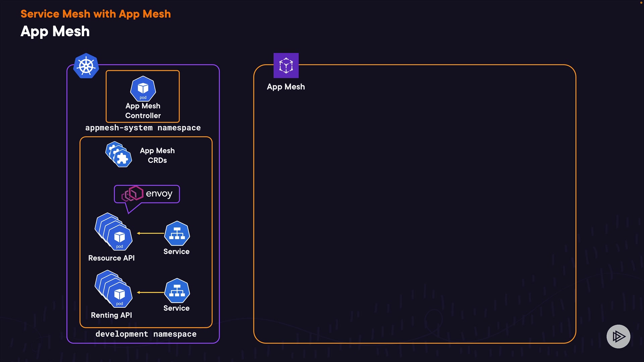This screenshot has width=644, height=362.
Task: Click the Renting API pod stack icon
Action: coord(114,289)
